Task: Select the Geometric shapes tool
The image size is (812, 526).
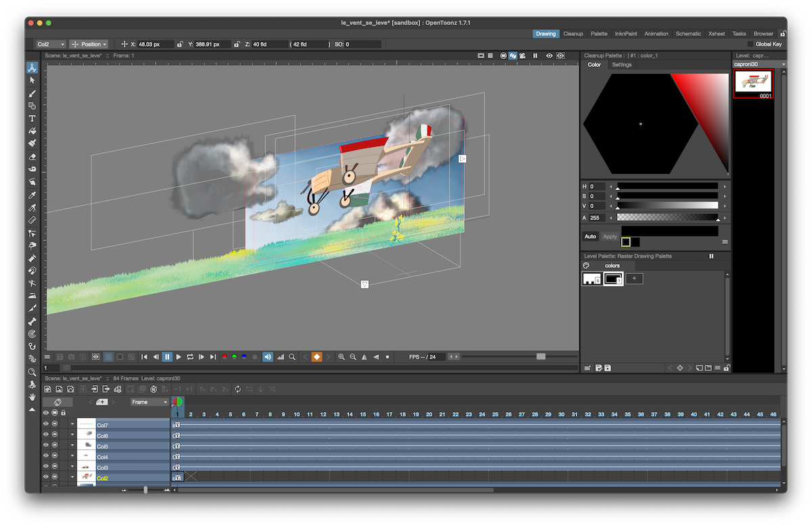Action: (x=32, y=106)
